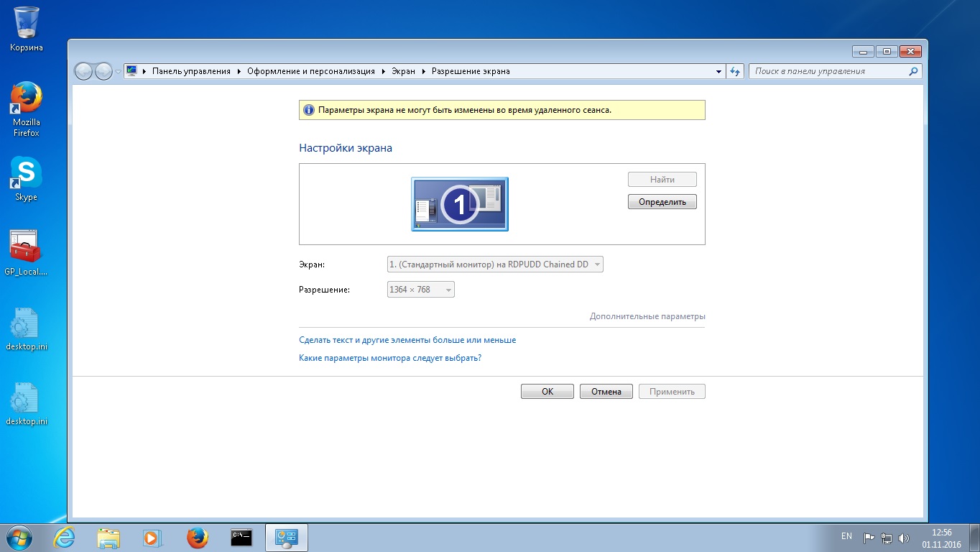Click the Internet Explorer taskbar icon
The width and height of the screenshot is (980, 552).
point(64,537)
